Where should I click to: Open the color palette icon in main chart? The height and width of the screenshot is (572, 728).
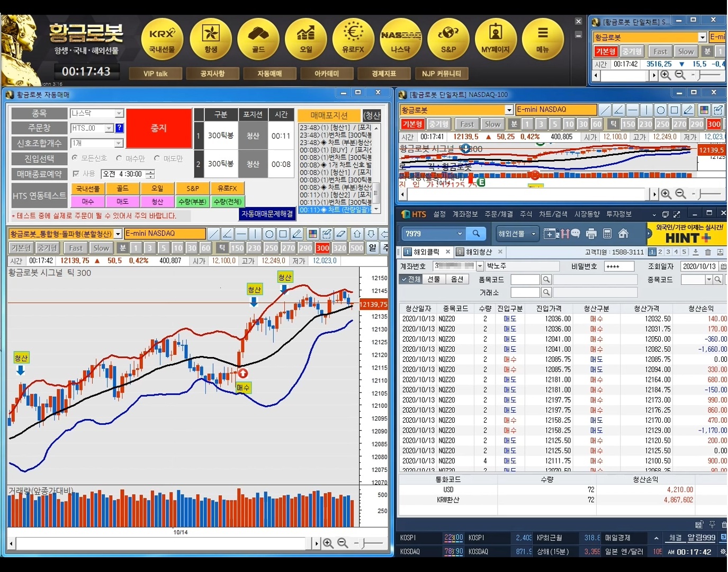click(x=313, y=234)
